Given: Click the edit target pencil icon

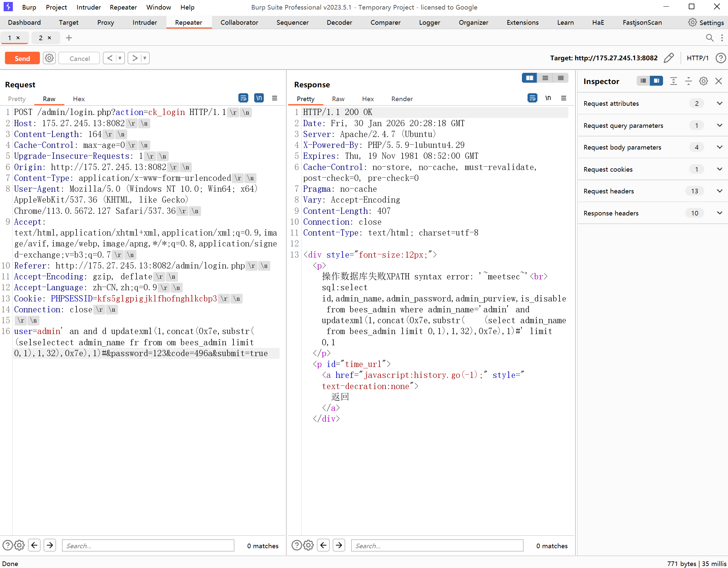Looking at the screenshot, I should point(668,58).
